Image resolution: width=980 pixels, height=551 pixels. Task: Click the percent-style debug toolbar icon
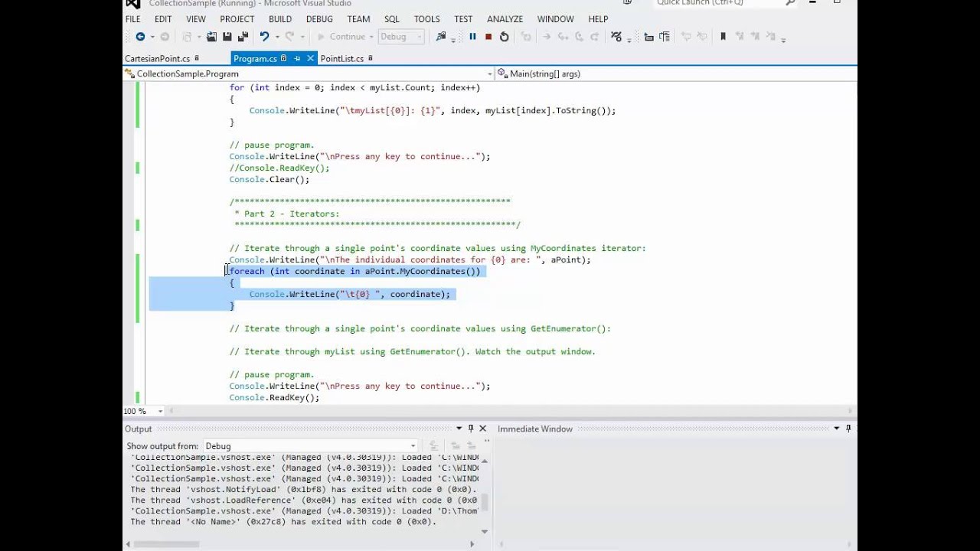coord(616,37)
